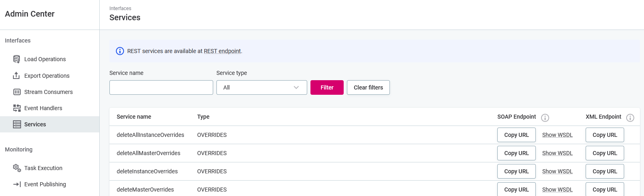Show WSDL for deleteMasterOverrides service
Viewport: 644px width, 196px height.
tap(557, 190)
